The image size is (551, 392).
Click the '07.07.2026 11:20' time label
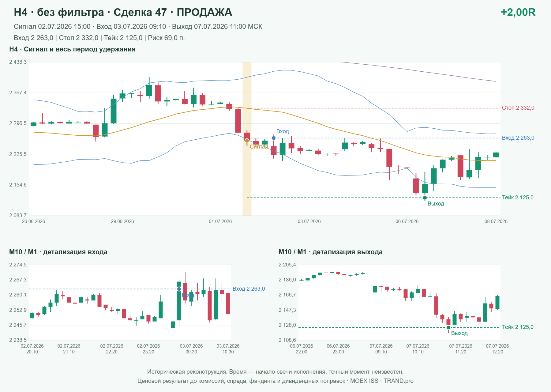(461, 349)
